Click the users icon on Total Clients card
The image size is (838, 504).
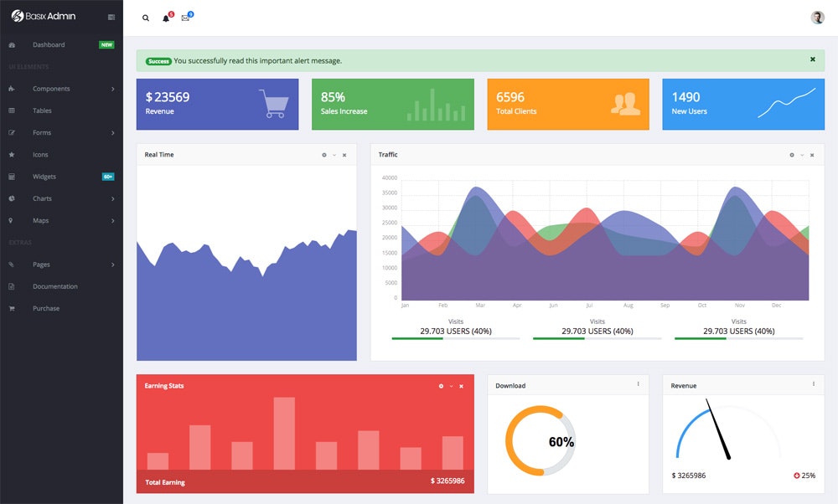[624, 104]
